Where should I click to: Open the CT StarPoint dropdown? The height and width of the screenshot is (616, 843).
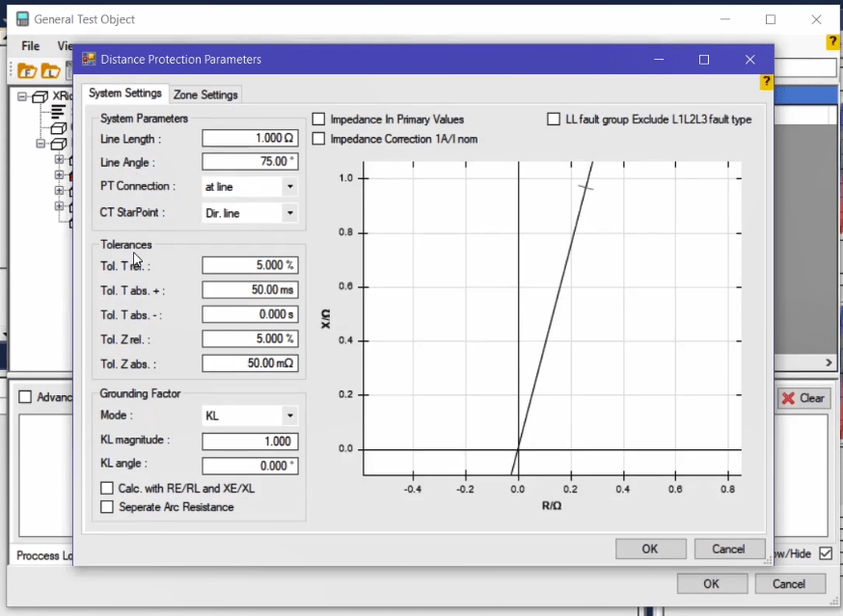(x=250, y=213)
